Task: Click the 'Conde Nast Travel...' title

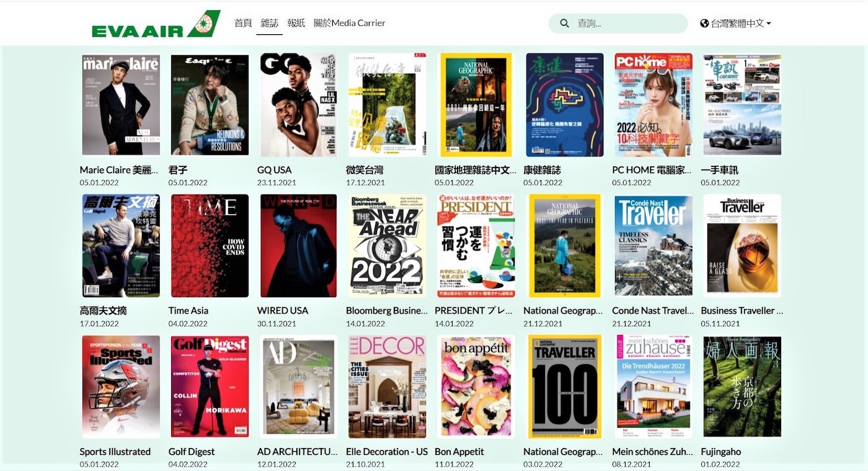Action: 653,310
